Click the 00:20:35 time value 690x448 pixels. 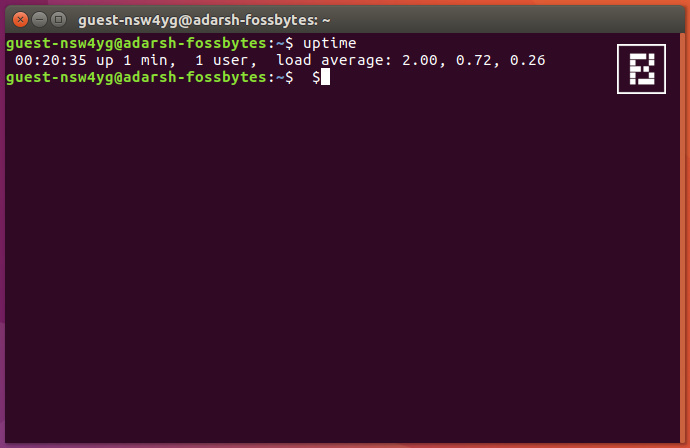(x=51, y=60)
